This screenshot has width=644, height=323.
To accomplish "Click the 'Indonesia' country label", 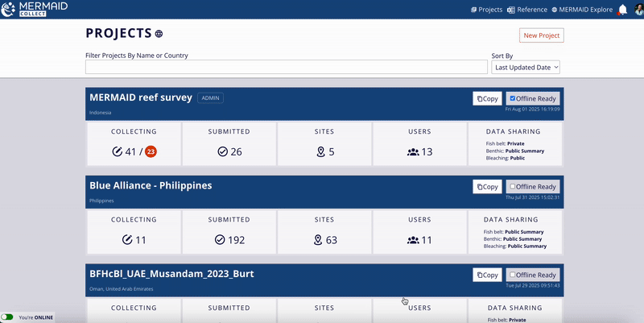I will [x=100, y=113].
